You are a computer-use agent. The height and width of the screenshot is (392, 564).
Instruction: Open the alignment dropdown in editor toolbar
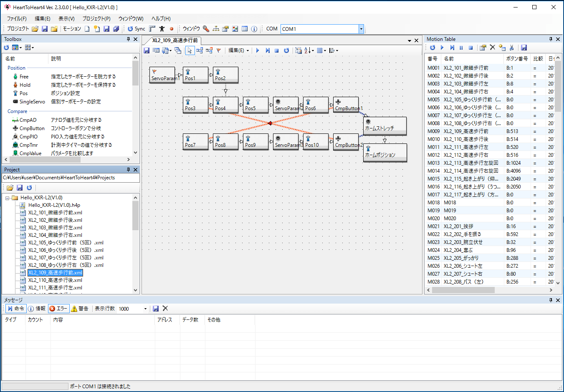333,50
